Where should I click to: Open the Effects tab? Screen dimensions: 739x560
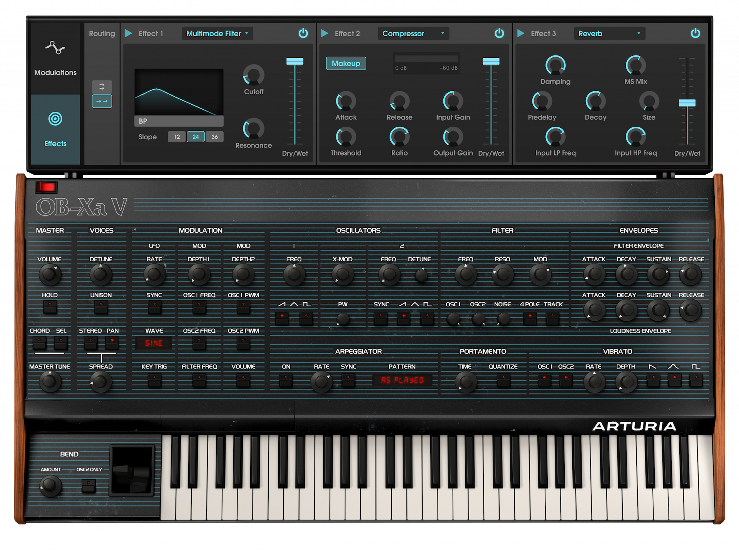coord(55,129)
